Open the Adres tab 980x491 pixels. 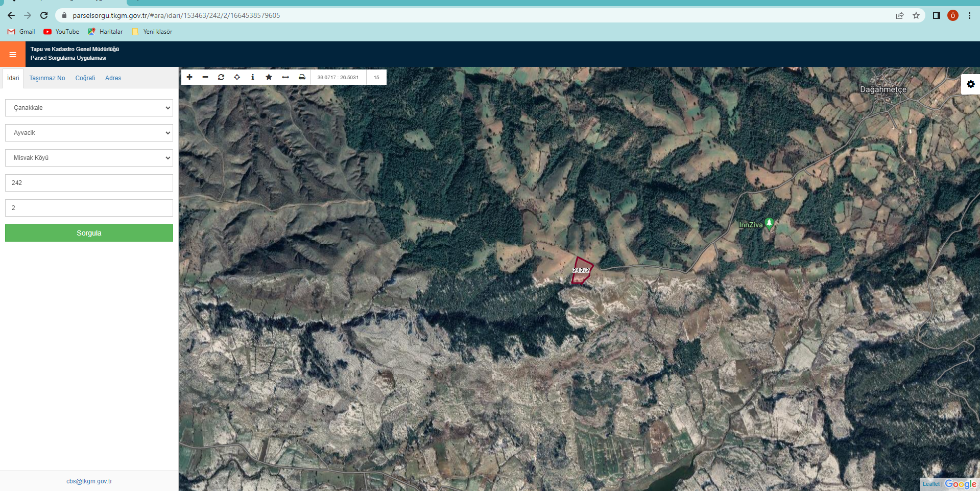113,78
